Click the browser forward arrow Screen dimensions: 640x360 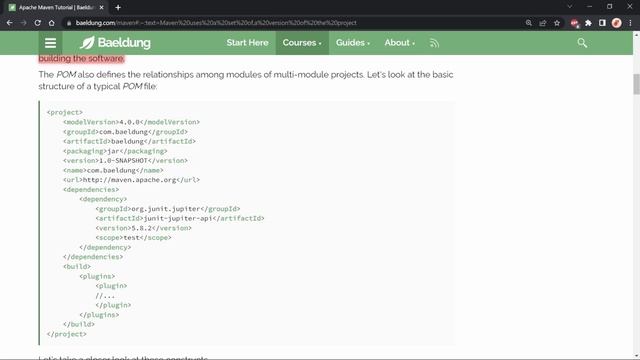tap(23, 23)
